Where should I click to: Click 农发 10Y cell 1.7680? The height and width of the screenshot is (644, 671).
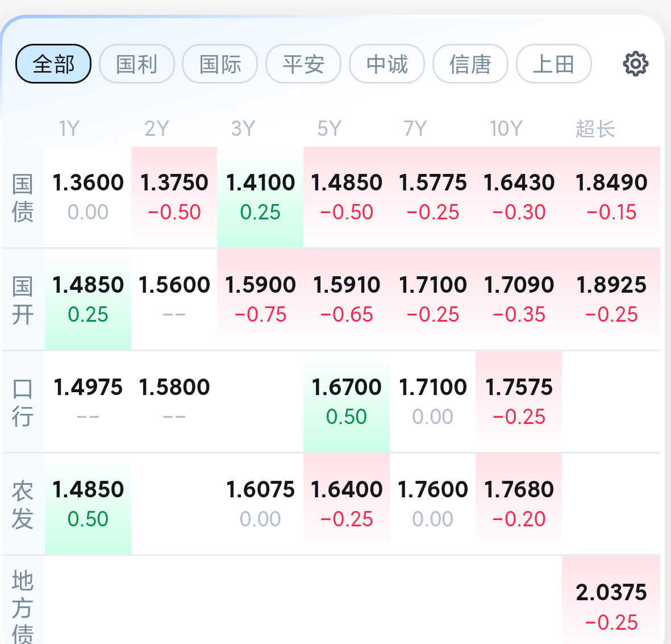pos(519,504)
